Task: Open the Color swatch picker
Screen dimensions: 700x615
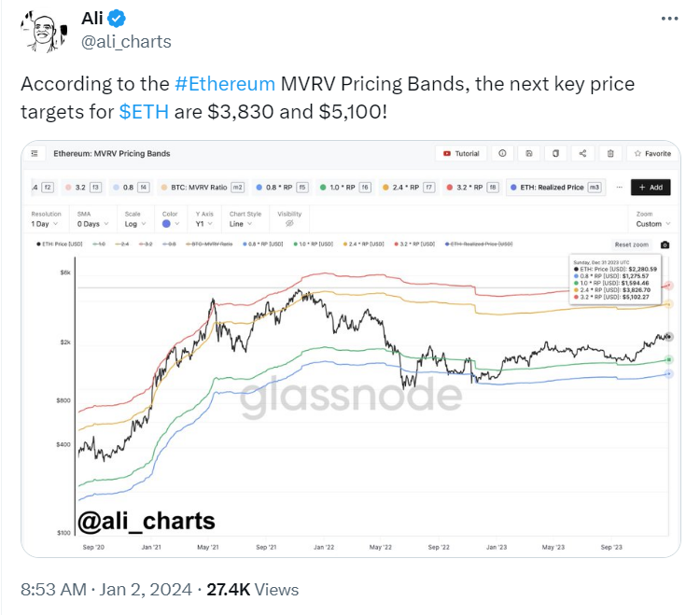Action: point(171,224)
